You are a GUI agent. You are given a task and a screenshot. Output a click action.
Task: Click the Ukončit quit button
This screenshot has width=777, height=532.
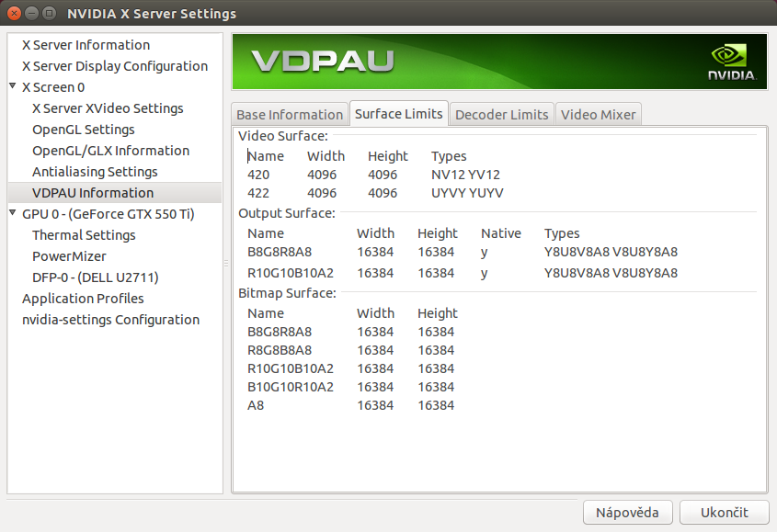point(724,512)
